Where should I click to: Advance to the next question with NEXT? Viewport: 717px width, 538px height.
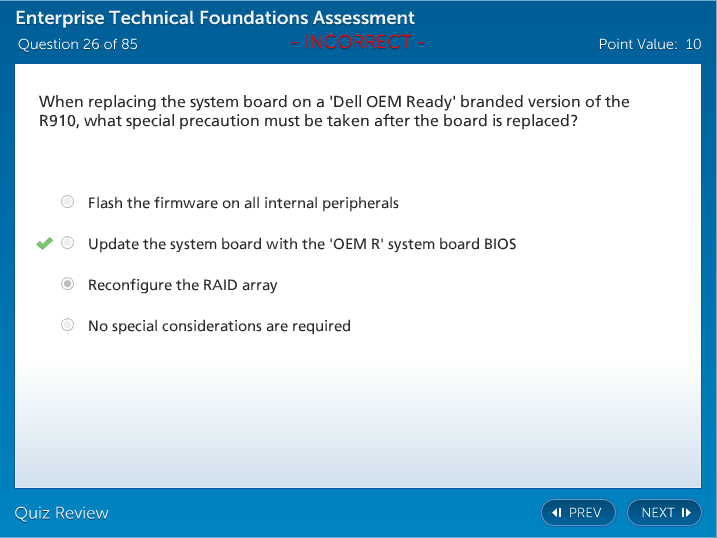(664, 513)
